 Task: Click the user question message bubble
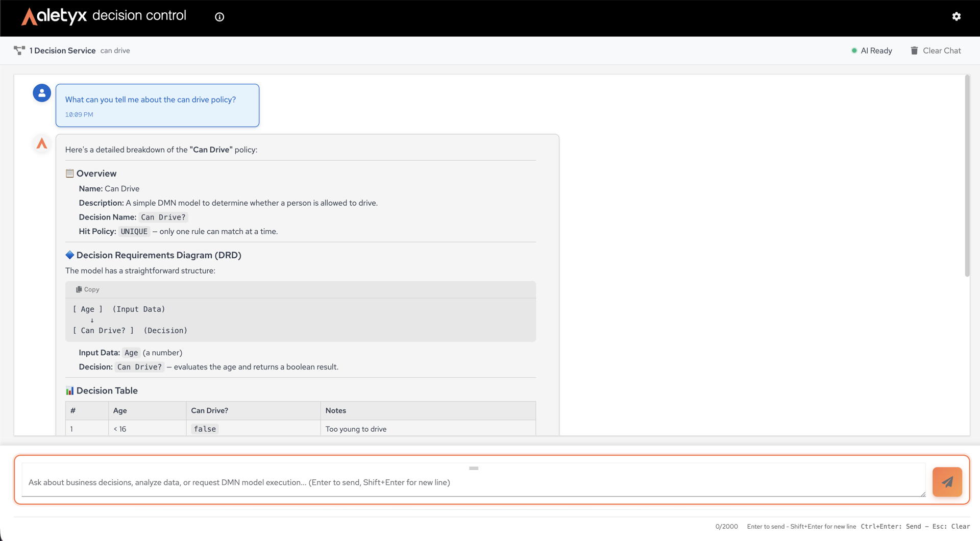(x=157, y=105)
